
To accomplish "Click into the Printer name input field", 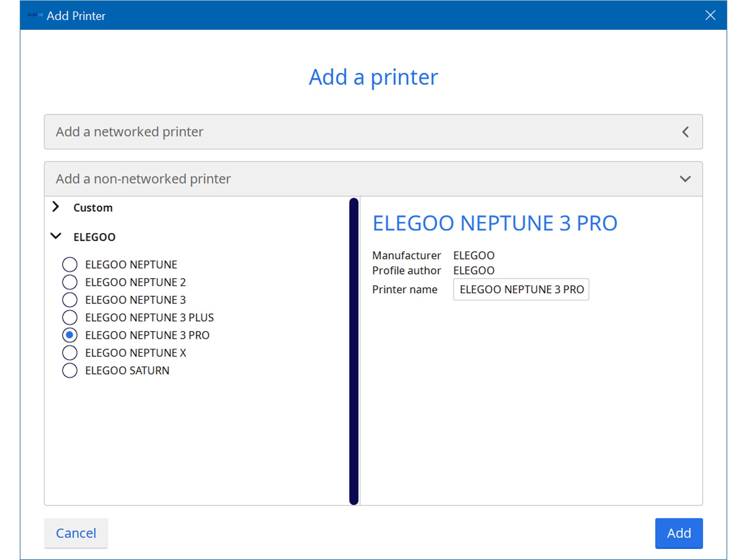I will pyautogui.click(x=521, y=289).
